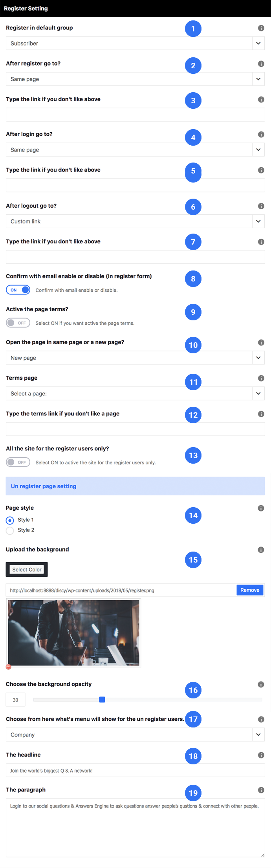
Task: Click info icon beside After register go to
Action: 261,64
